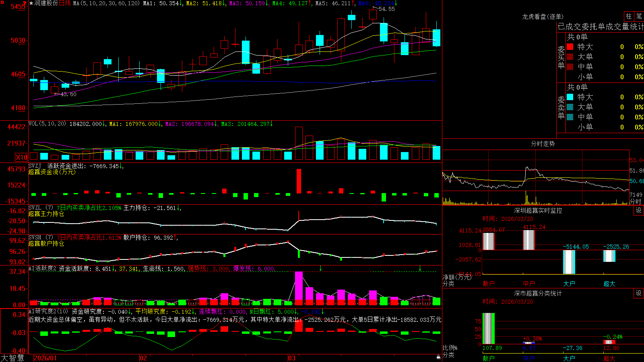Toggle 笔 tick view in 龙虎看盘
This screenshot has height=362, width=644.
click(639, 16)
